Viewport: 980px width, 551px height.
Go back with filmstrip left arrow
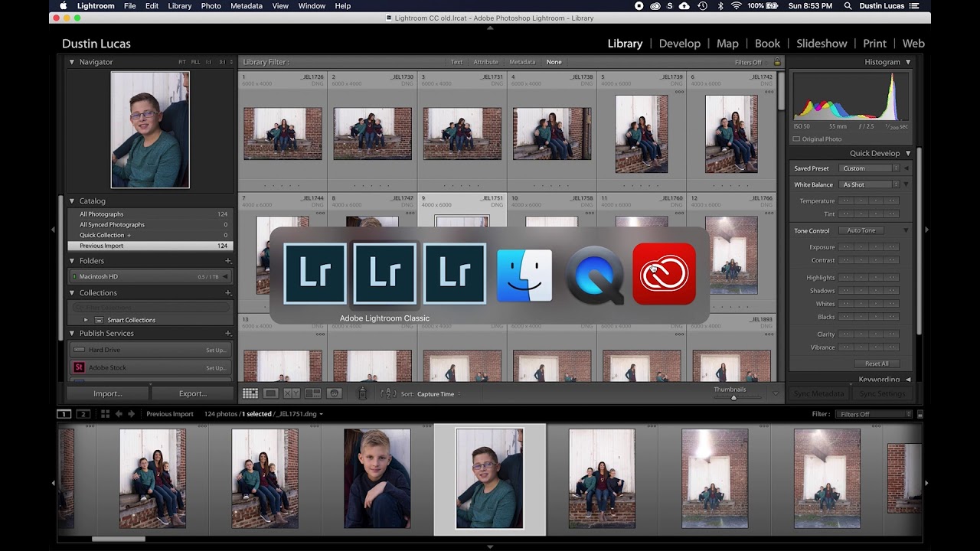click(x=119, y=414)
